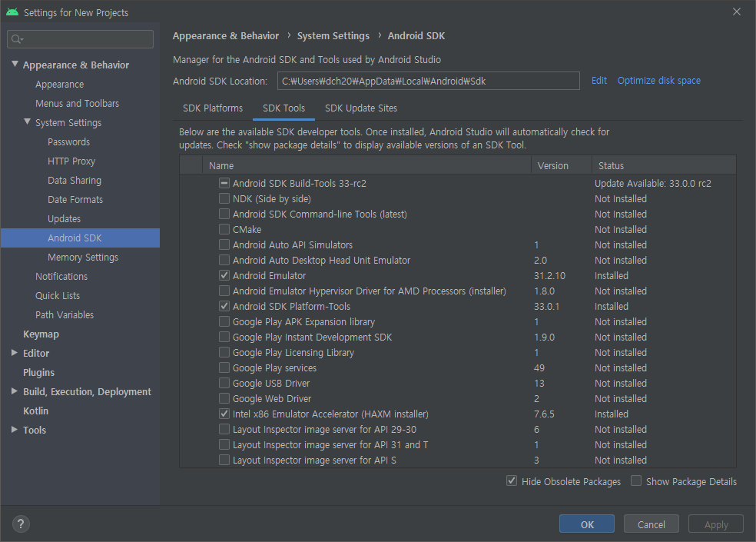
Task: Open Keymap settings
Action: pyautogui.click(x=41, y=334)
